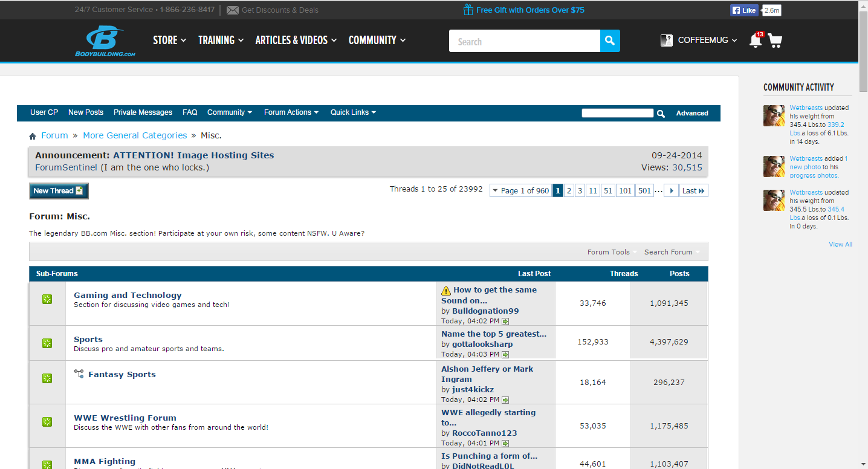The height and width of the screenshot is (469, 868).
Task: Click the forum search magnifier icon
Action: coord(661,113)
